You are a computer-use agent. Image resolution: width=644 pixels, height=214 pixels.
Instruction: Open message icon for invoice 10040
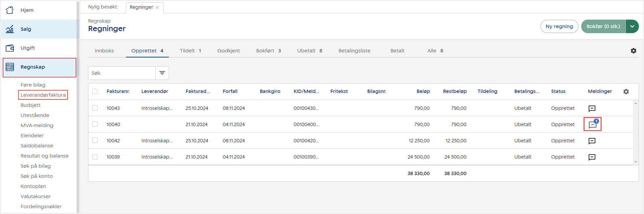tap(592, 124)
